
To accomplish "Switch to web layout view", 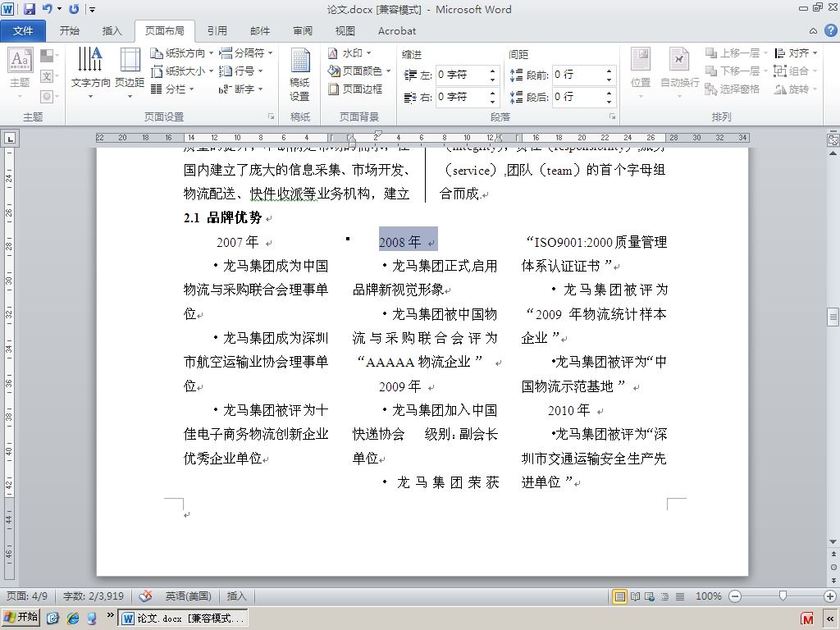I will [650, 596].
